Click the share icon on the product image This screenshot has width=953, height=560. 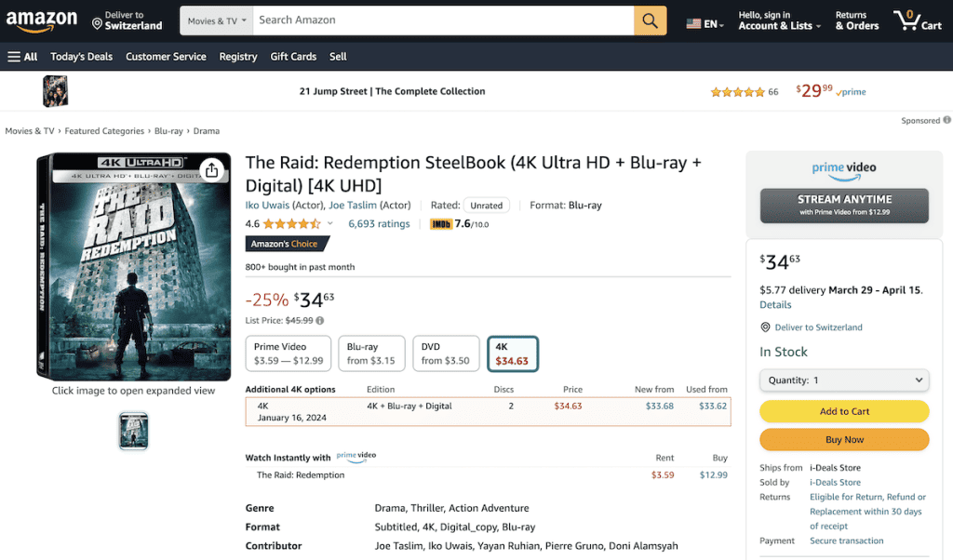[x=212, y=170]
